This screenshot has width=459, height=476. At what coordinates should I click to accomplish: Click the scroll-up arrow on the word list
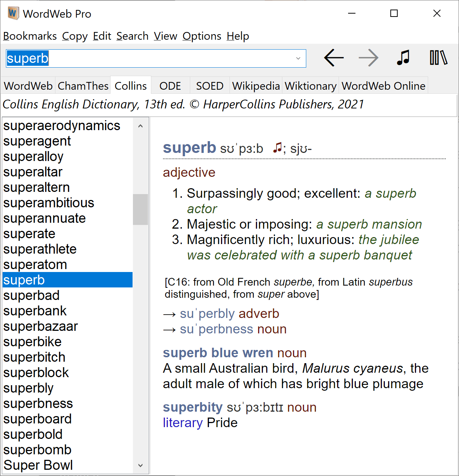[140, 126]
